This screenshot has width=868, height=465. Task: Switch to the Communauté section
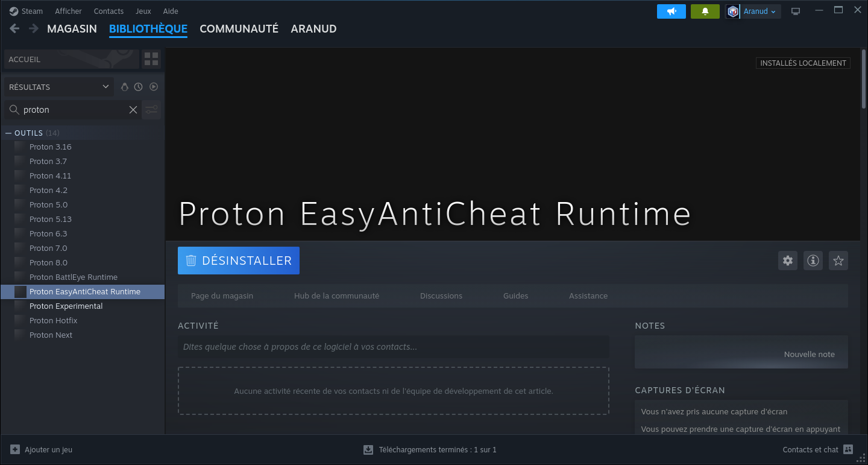[x=239, y=28]
